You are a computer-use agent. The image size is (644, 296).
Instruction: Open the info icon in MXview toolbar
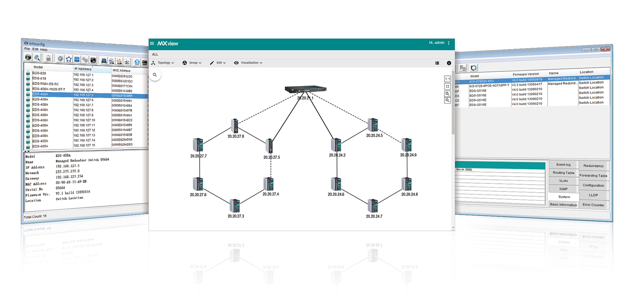tap(449, 63)
